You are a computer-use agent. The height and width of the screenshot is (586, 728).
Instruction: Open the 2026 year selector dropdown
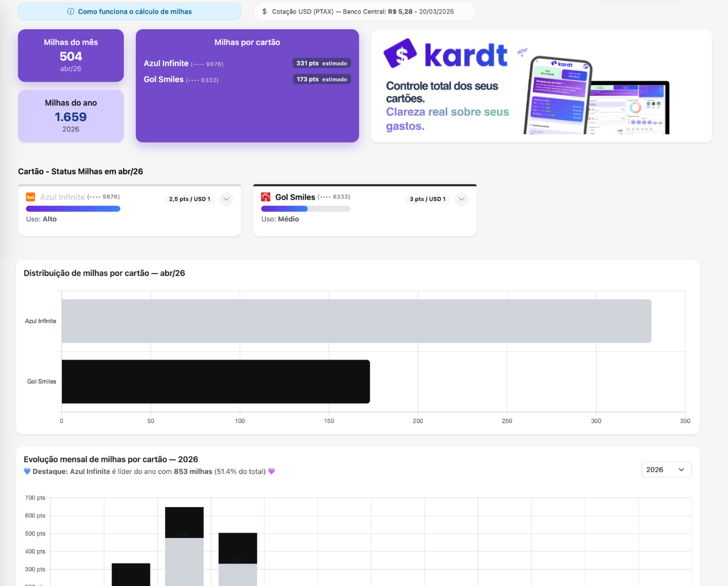[x=666, y=470]
